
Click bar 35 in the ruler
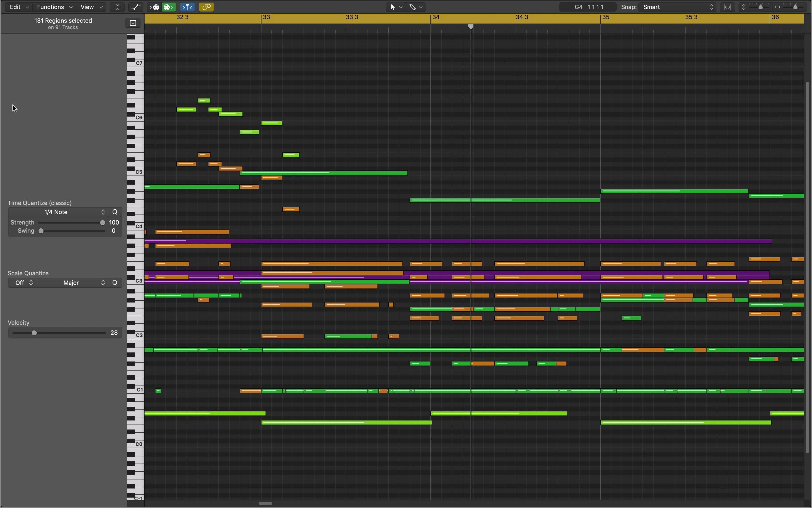[606, 17]
